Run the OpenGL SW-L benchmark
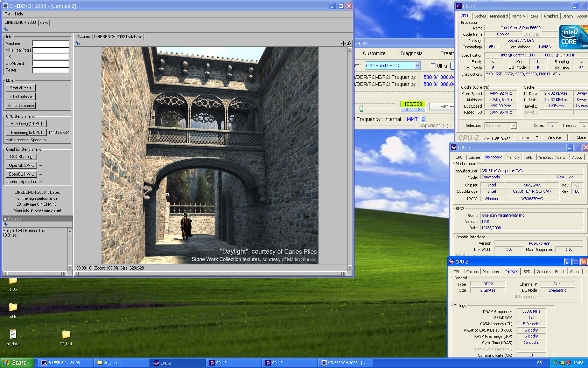Viewport: 588px width, 368px height. (x=21, y=165)
